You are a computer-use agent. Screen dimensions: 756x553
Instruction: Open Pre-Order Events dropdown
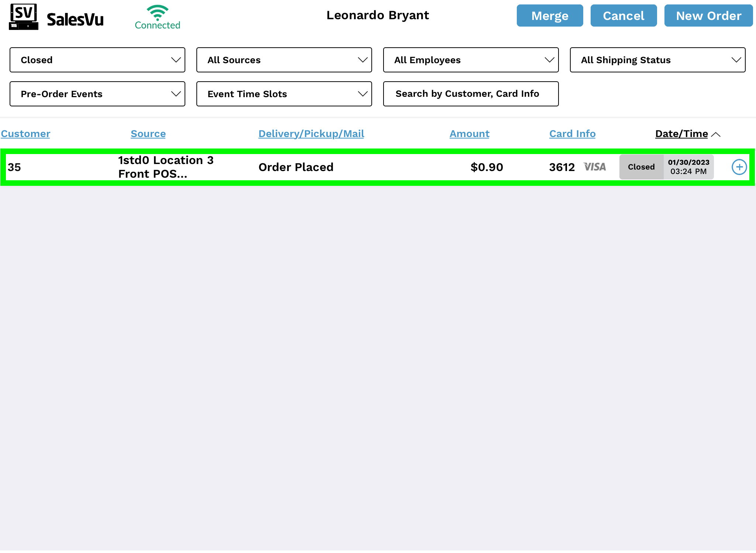tap(97, 94)
